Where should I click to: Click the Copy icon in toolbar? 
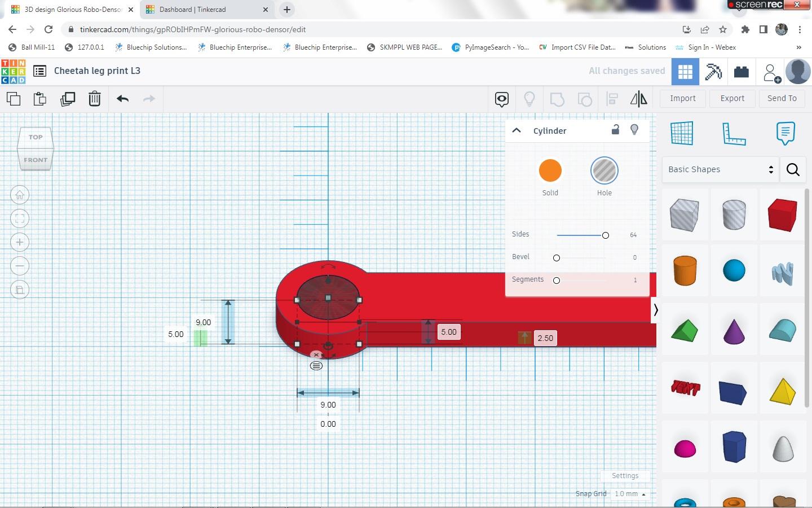click(14, 99)
